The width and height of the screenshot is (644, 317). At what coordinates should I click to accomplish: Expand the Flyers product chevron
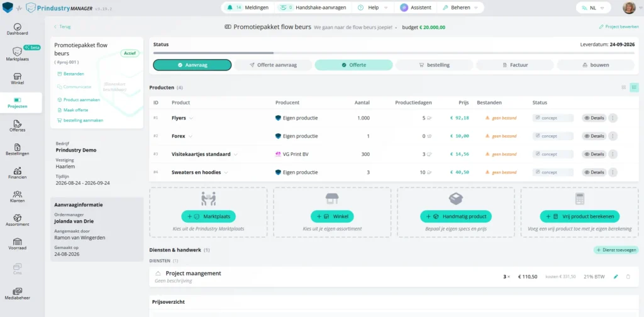(x=191, y=118)
